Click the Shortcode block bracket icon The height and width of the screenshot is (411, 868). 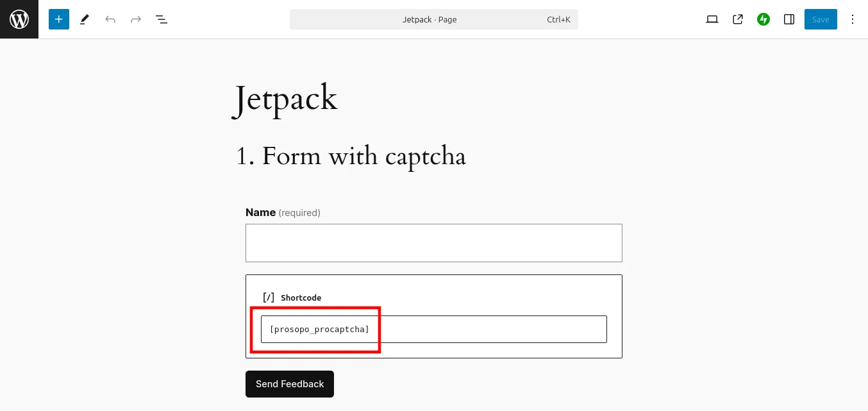coord(269,298)
